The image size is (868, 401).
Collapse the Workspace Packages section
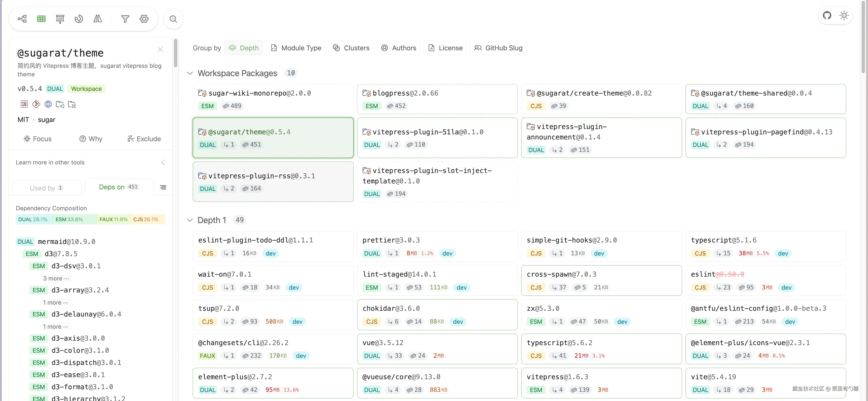(190, 73)
